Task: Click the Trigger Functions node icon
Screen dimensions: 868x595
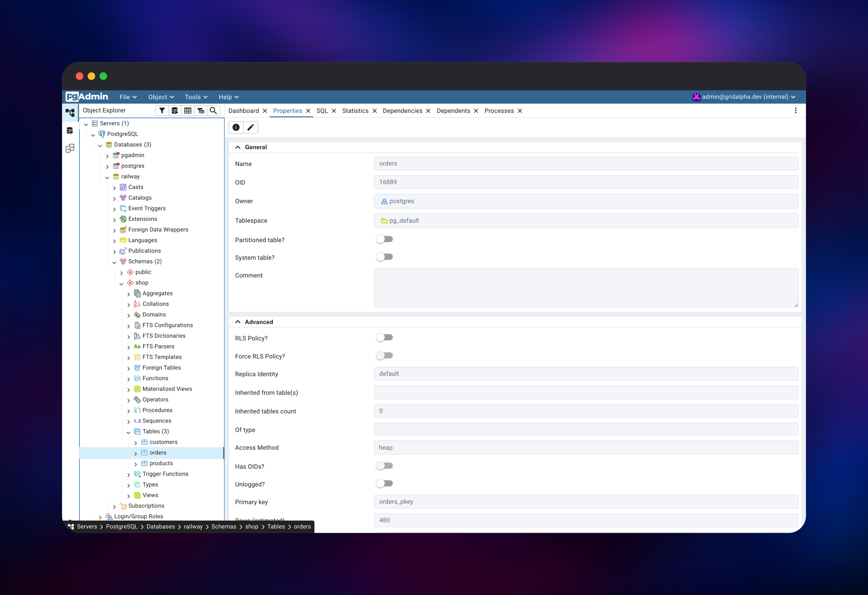Action: click(137, 474)
